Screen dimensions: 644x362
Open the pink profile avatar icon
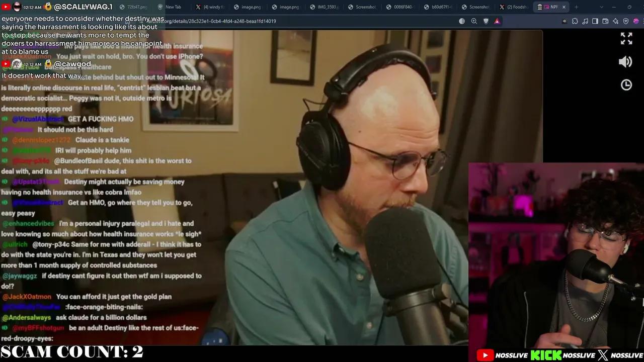tap(636, 21)
